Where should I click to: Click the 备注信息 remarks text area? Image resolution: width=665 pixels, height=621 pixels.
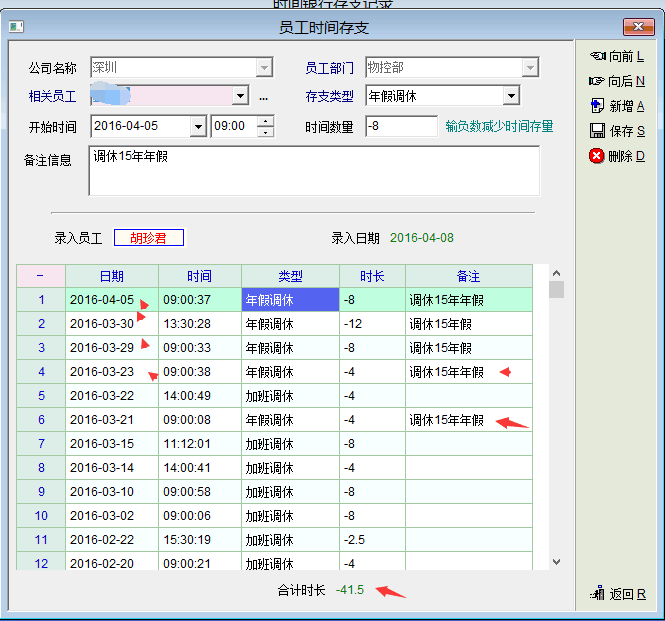tap(314, 171)
